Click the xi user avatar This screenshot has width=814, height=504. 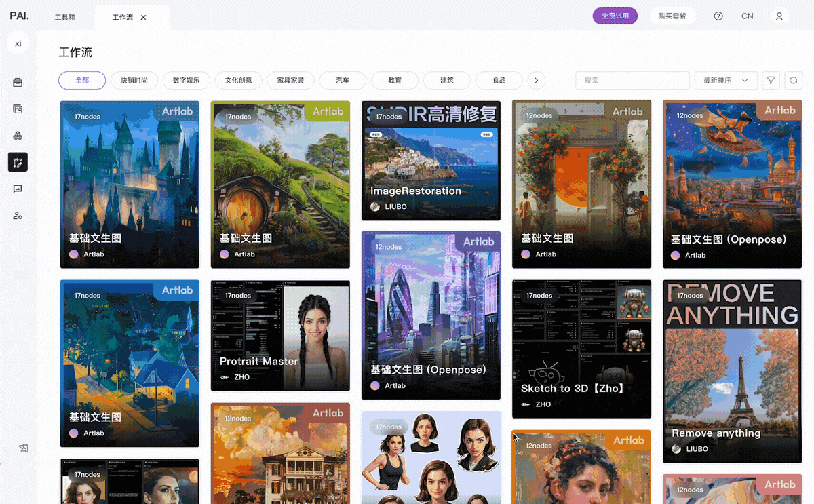tap(18, 43)
